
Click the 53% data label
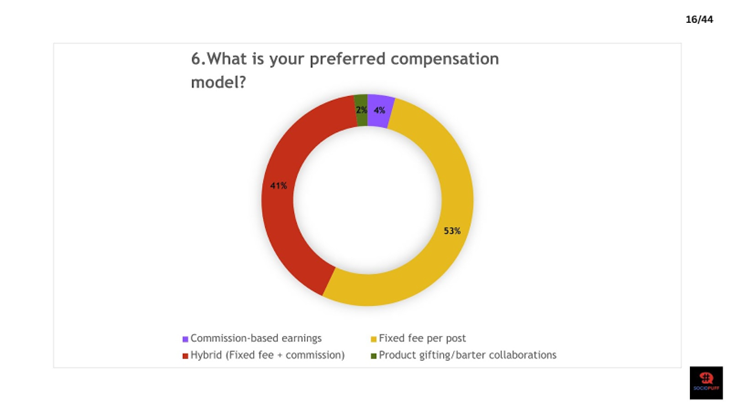pos(452,231)
